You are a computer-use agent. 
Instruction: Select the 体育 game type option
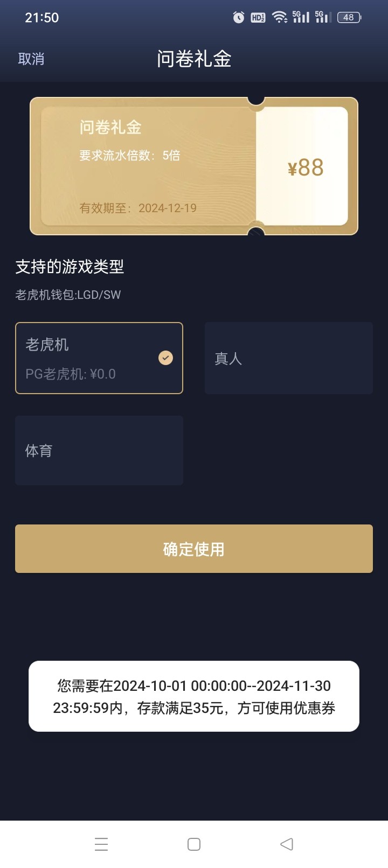coord(99,451)
